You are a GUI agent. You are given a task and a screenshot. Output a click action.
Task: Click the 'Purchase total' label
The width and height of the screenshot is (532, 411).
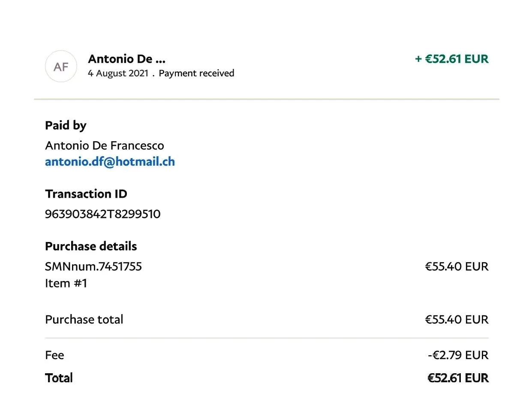coord(84,319)
